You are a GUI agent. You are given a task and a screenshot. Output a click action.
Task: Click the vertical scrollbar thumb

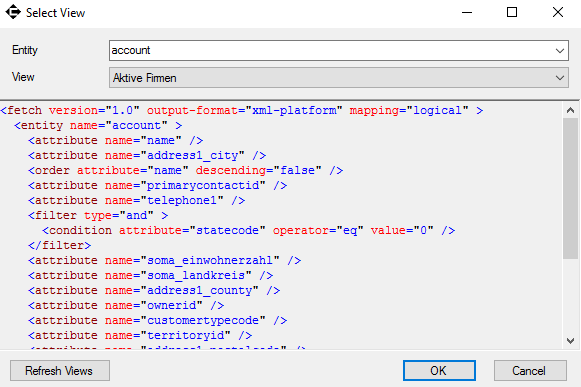[x=571, y=188]
